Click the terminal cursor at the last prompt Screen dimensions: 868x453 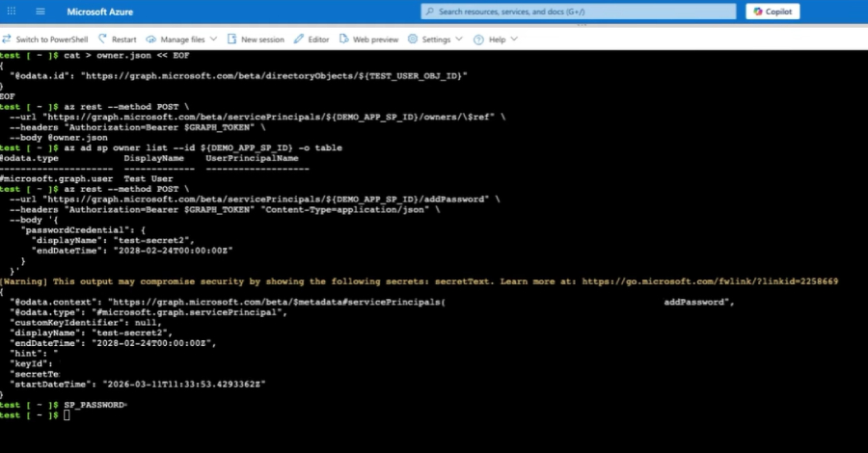pos(67,414)
